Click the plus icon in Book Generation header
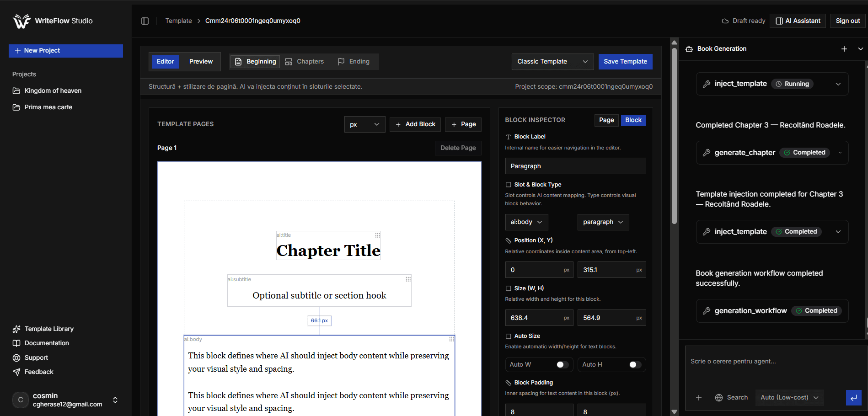Screen dimensions: 868x416 coord(845,48)
